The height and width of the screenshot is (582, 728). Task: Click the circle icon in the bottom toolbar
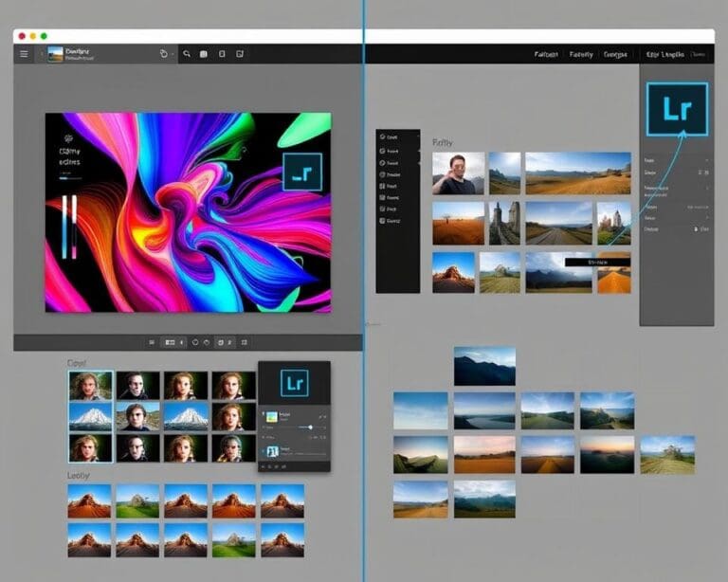point(195,342)
